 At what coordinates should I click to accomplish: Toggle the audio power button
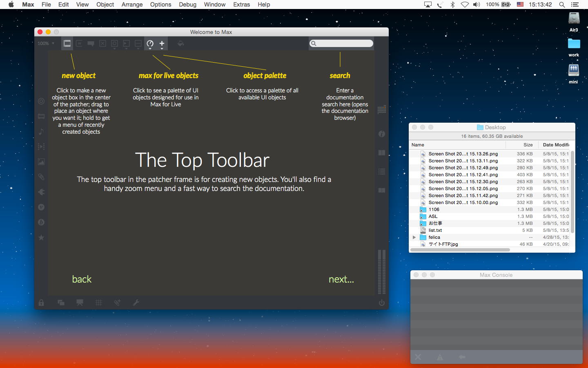pos(382,303)
